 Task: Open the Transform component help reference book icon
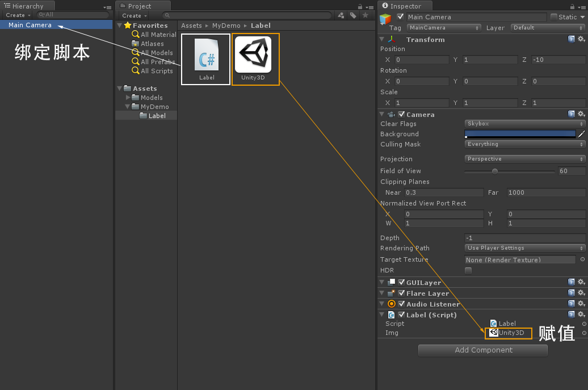tap(572, 39)
